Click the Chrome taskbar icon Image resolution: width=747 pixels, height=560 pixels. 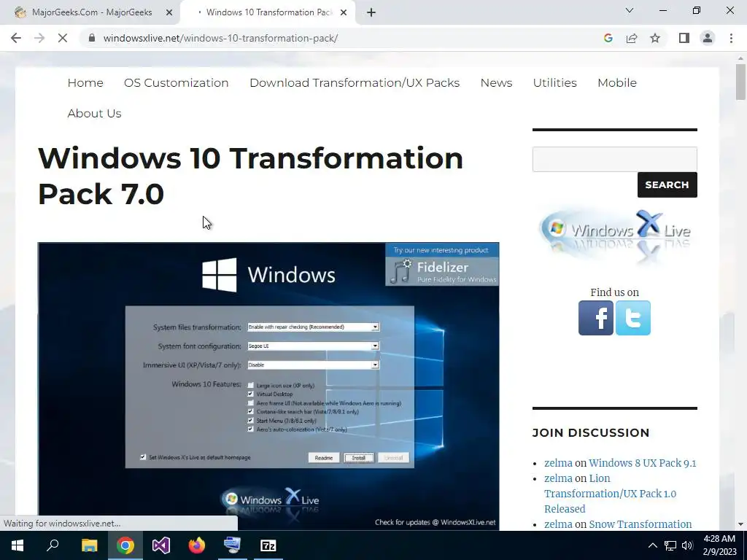(125, 545)
